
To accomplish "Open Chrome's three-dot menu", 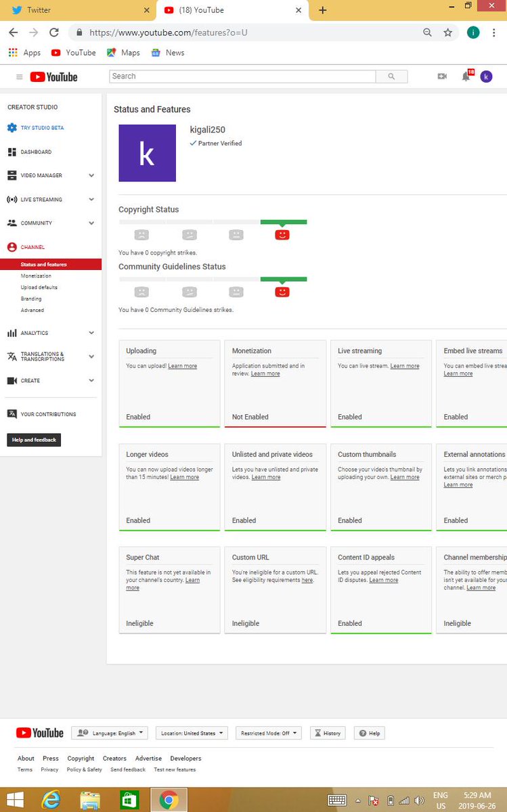I will tap(495, 32).
